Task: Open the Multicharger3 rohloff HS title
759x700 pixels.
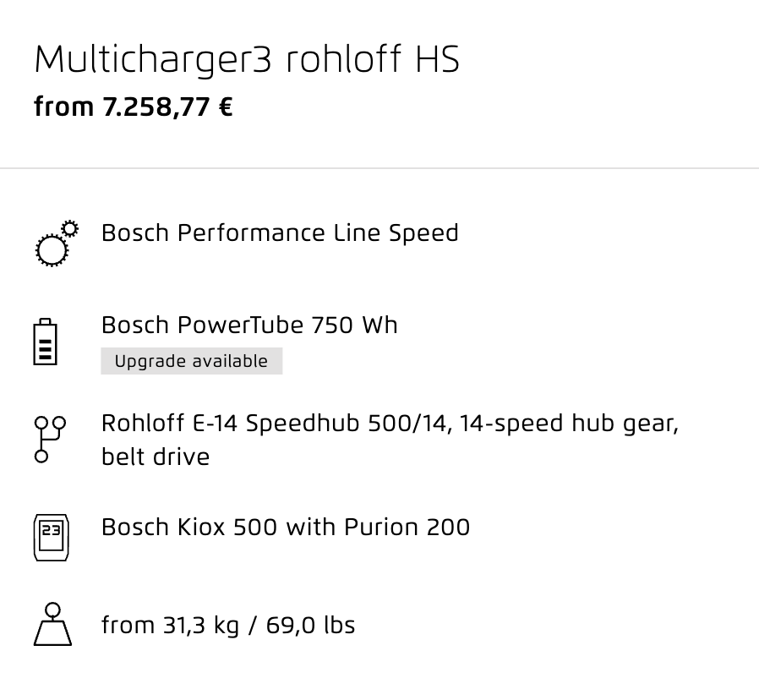Action: point(247,59)
